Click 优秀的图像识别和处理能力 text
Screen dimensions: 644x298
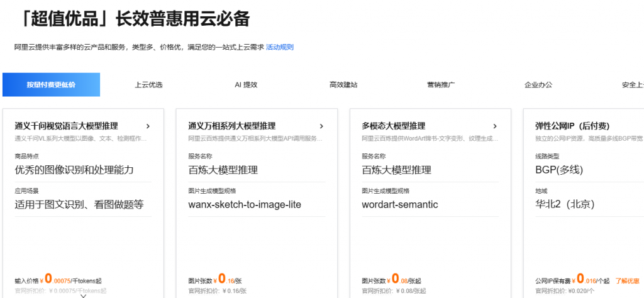coord(74,170)
